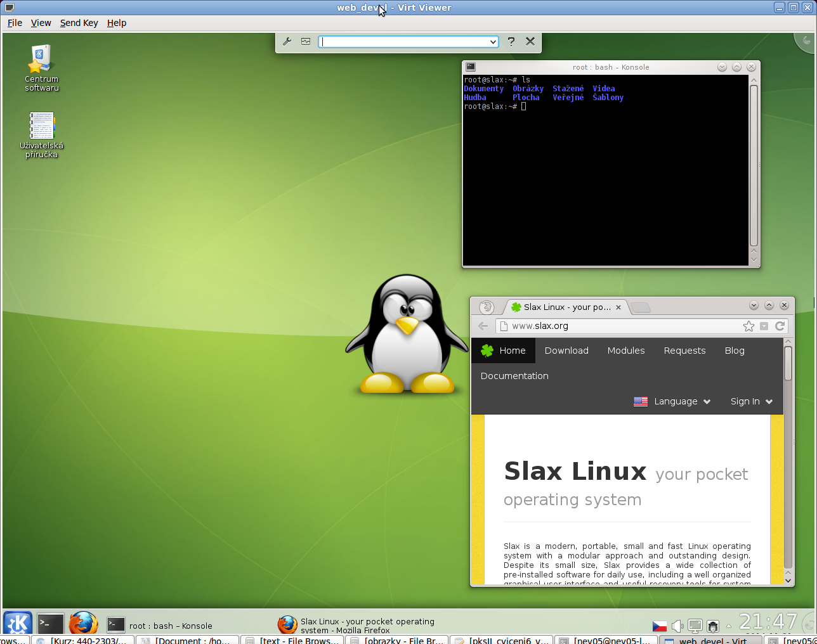Click the Hudba folder name in Konsole
This screenshot has height=644, width=817.
pyautogui.click(x=475, y=98)
